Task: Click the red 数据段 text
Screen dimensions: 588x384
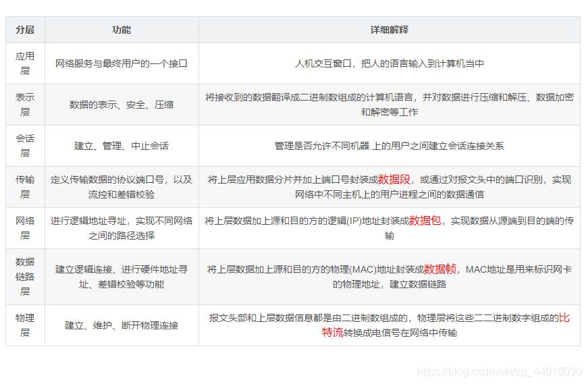Action: click(x=394, y=180)
